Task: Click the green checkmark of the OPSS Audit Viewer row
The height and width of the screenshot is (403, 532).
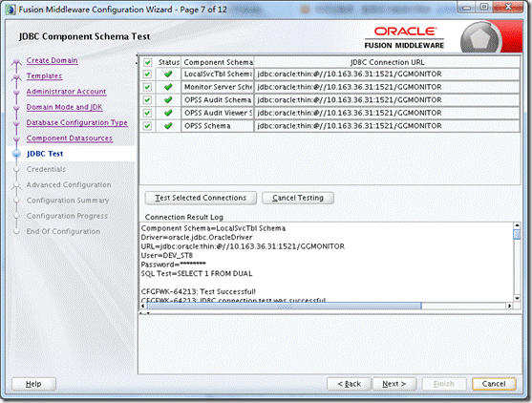Action: click(x=168, y=113)
